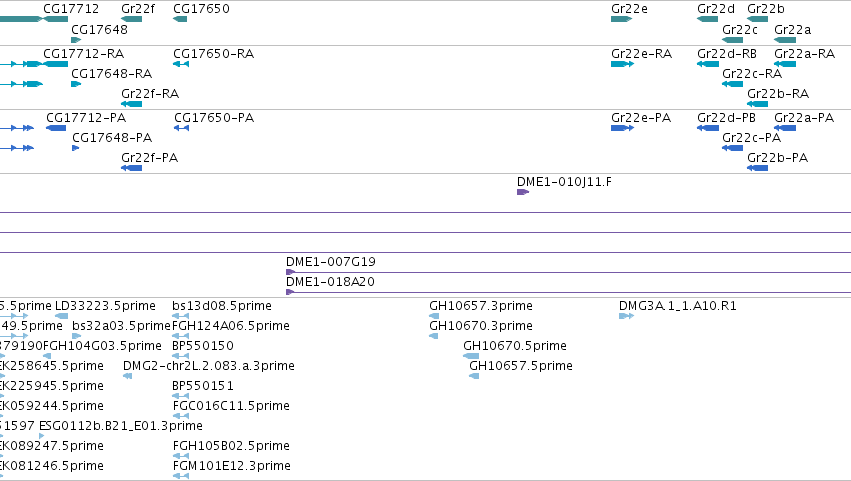Select the Gr22f-RA transcript label
This screenshot has height=481, width=851.
tap(150, 94)
